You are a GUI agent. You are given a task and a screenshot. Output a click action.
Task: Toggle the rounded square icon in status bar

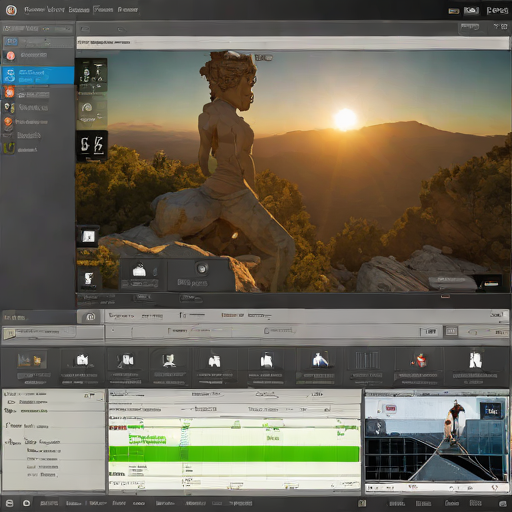pyautogui.click(x=10, y=503)
